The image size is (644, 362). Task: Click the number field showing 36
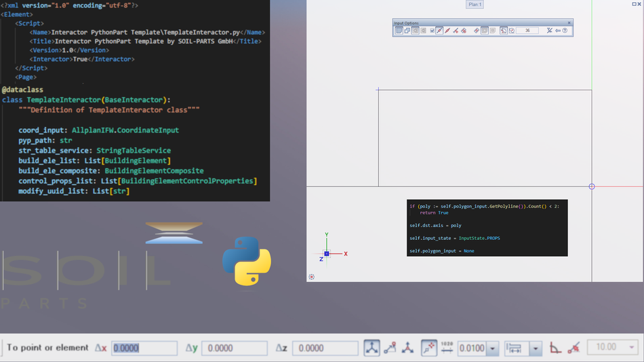(527, 31)
